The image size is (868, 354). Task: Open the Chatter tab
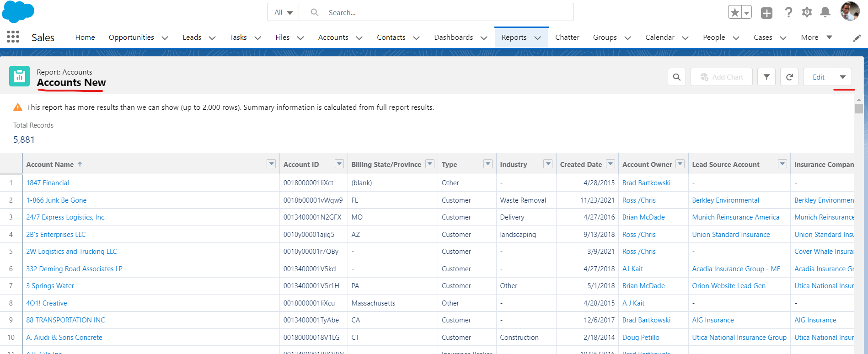pyautogui.click(x=567, y=38)
